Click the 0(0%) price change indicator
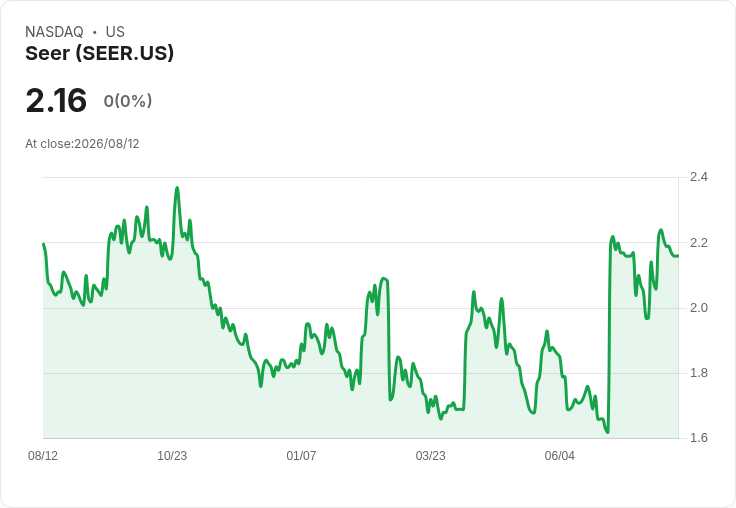The width and height of the screenshot is (736, 508). pyautogui.click(x=128, y=101)
